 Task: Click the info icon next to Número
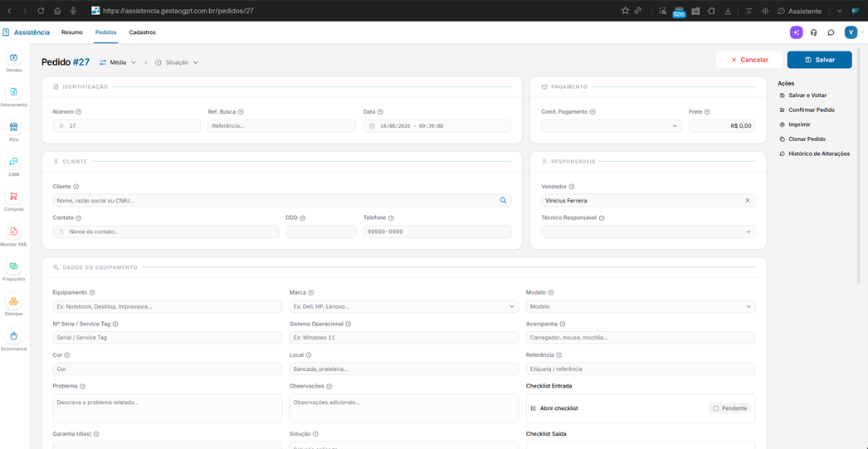pyautogui.click(x=78, y=112)
